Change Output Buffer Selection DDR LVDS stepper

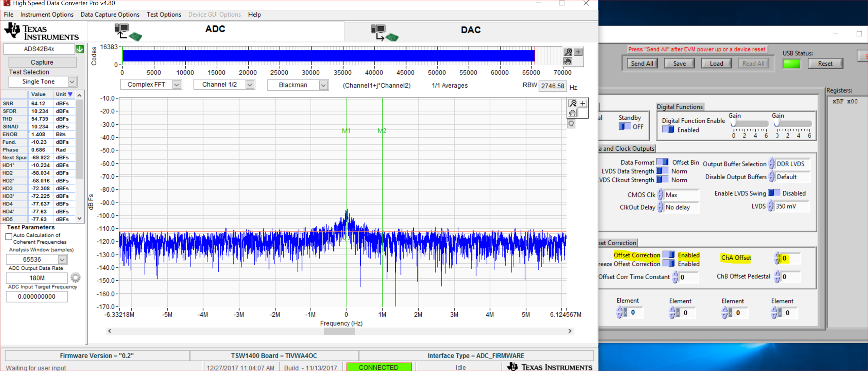771,164
